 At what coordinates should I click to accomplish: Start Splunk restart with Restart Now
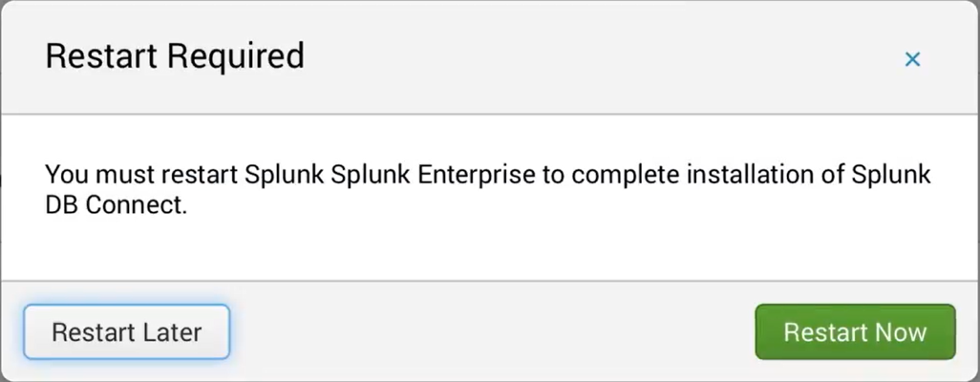[x=855, y=332]
